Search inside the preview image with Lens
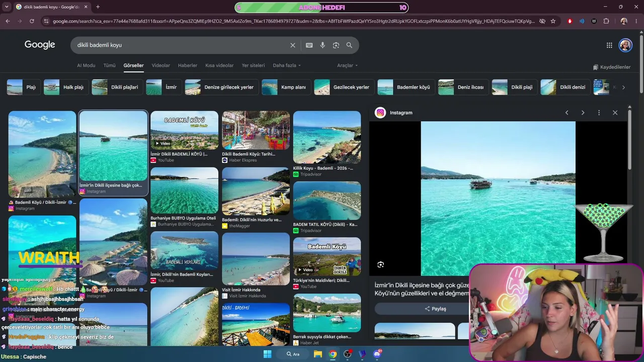644x362 pixels. [x=381, y=264]
